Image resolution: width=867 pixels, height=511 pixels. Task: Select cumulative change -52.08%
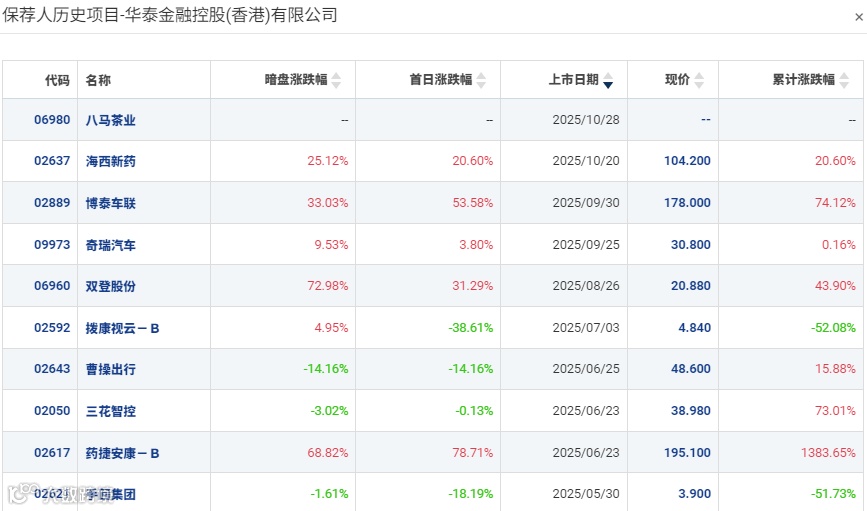pos(833,328)
